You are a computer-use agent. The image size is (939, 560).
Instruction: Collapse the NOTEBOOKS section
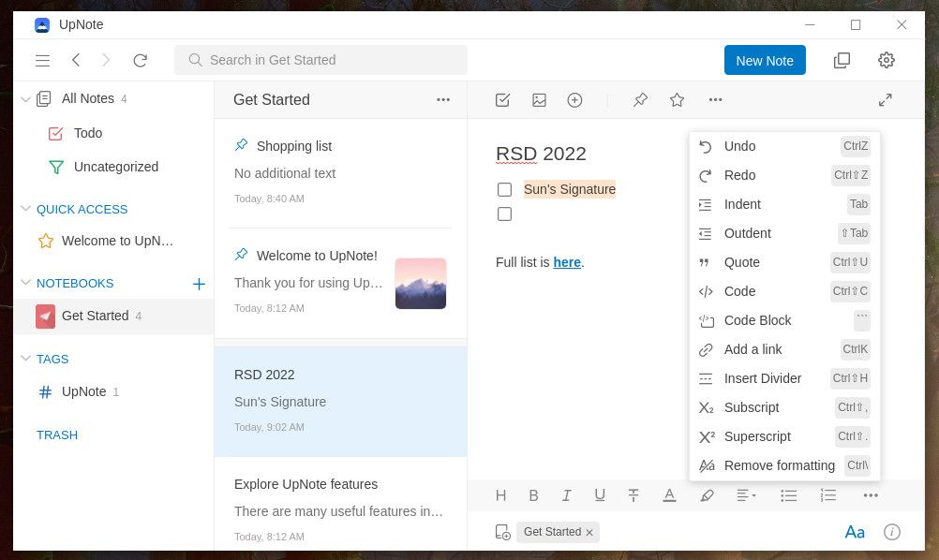[x=26, y=283]
